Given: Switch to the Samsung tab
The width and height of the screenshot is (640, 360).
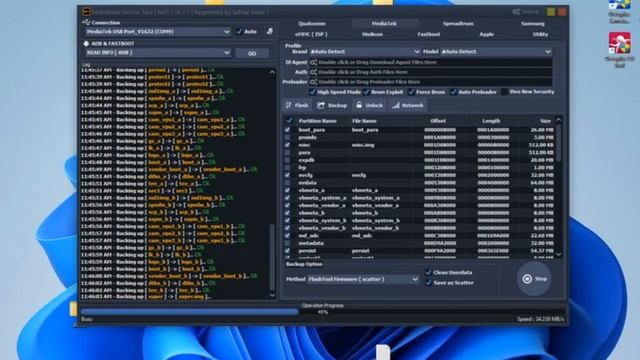Looking at the screenshot, I should click(x=533, y=24).
